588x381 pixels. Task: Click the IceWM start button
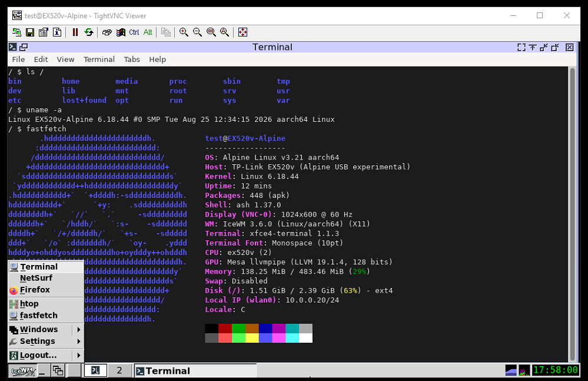22,371
